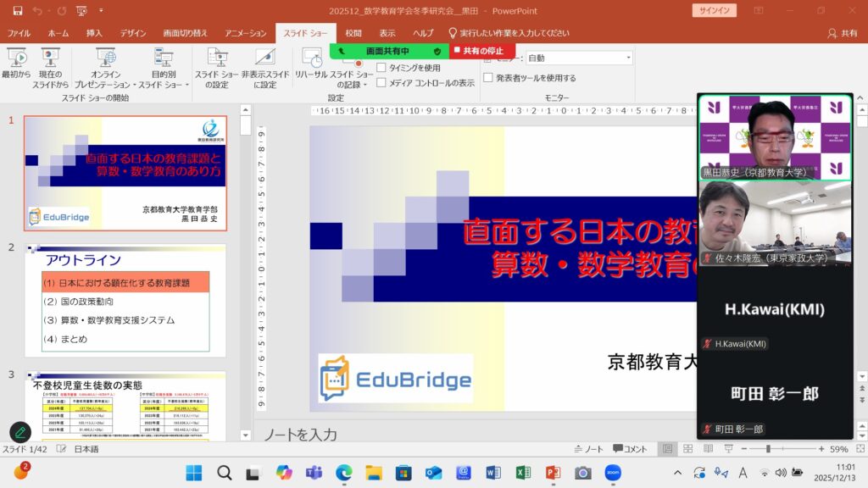The image size is (868, 488).
Task: Click the save icon in title bar
Action: click(17, 11)
